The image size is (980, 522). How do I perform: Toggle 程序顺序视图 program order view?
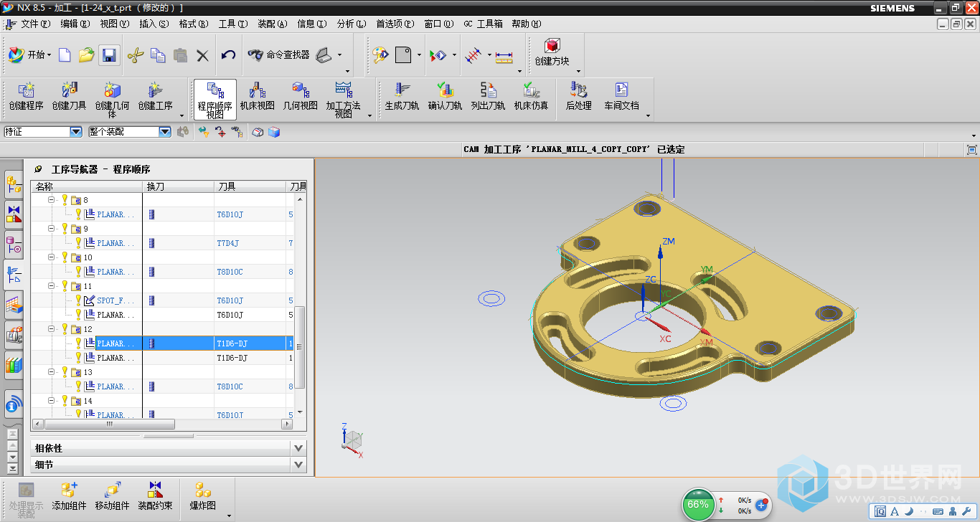point(215,100)
